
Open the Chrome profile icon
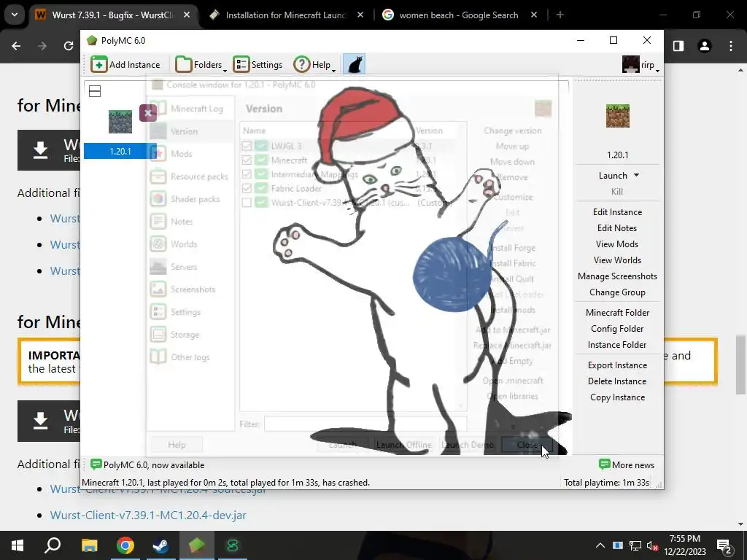pyautogui.click(x=705, y=46)
